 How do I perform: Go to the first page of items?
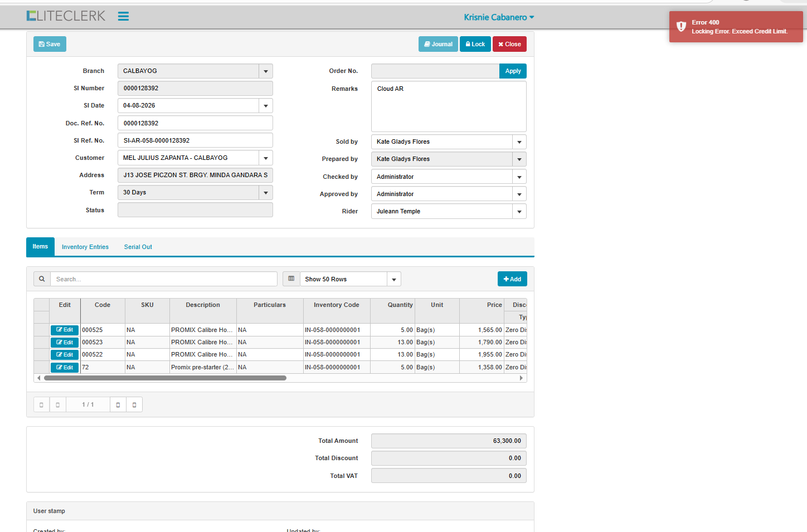tap(41, 404)
